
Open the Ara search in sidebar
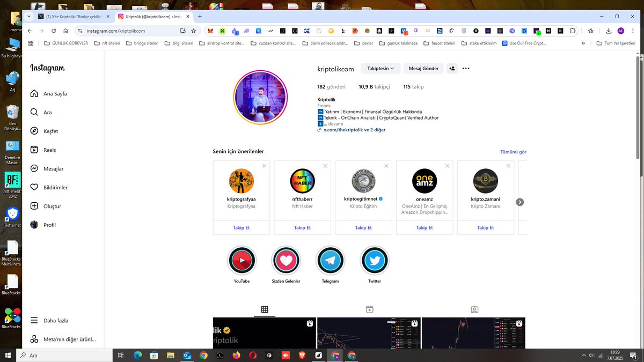[x=41, y=112]
